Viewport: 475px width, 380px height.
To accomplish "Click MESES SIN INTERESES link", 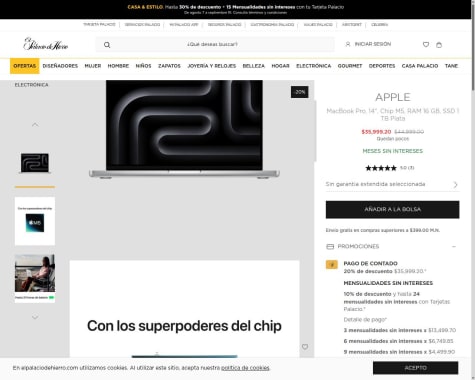I will click(392, 151).
